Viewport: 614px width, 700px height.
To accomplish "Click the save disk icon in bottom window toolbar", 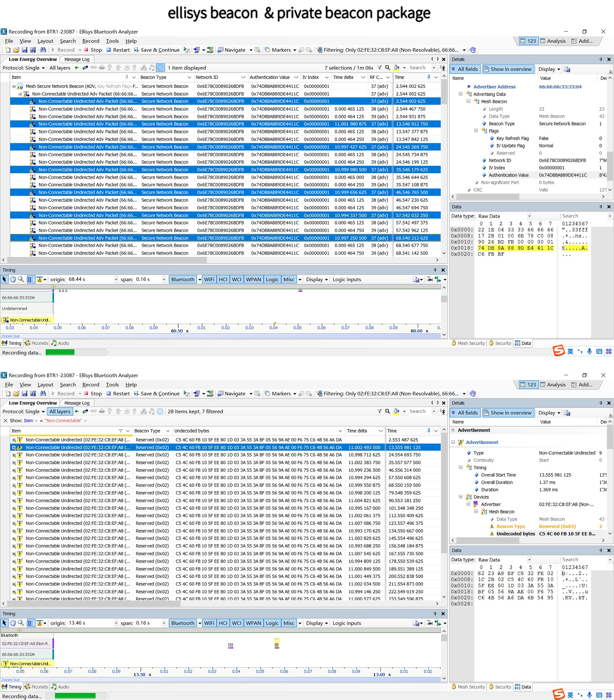I will (24, 394).
